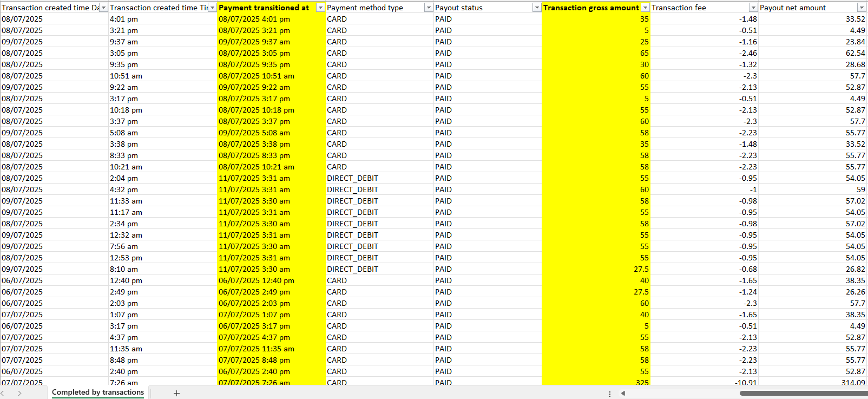
Task: Select the time cell 12:40 pm
Action: point(163,280)
